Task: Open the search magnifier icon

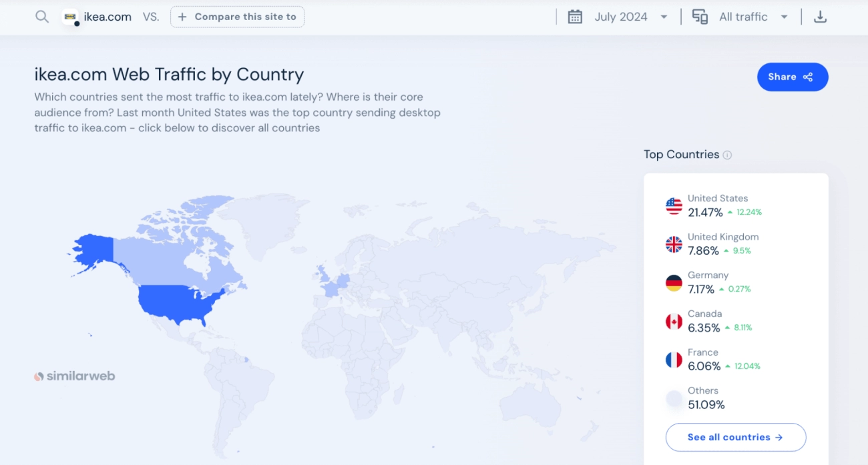Action: 41,17
